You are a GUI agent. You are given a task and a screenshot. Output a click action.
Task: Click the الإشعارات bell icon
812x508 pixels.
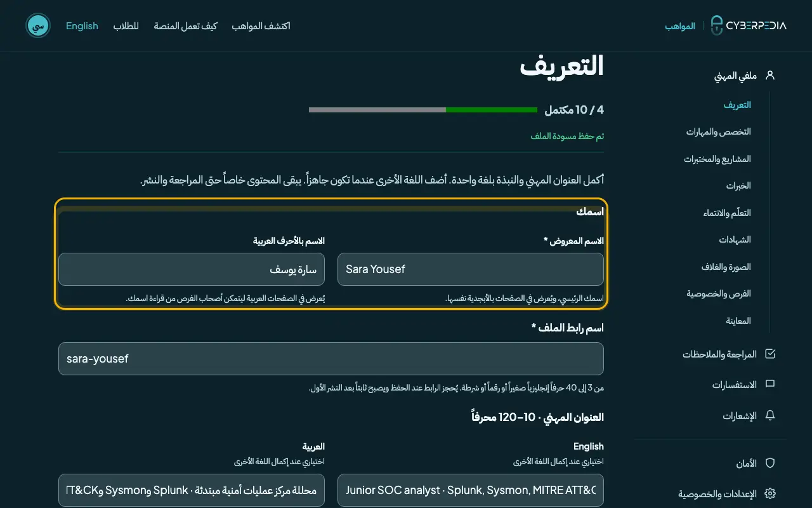tap(770, 416)
